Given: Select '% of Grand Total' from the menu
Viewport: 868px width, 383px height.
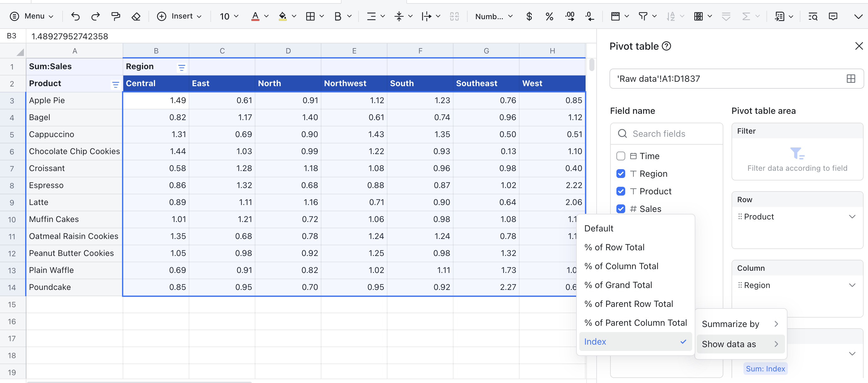Looking at the screenshot, I should coord(618,285).
